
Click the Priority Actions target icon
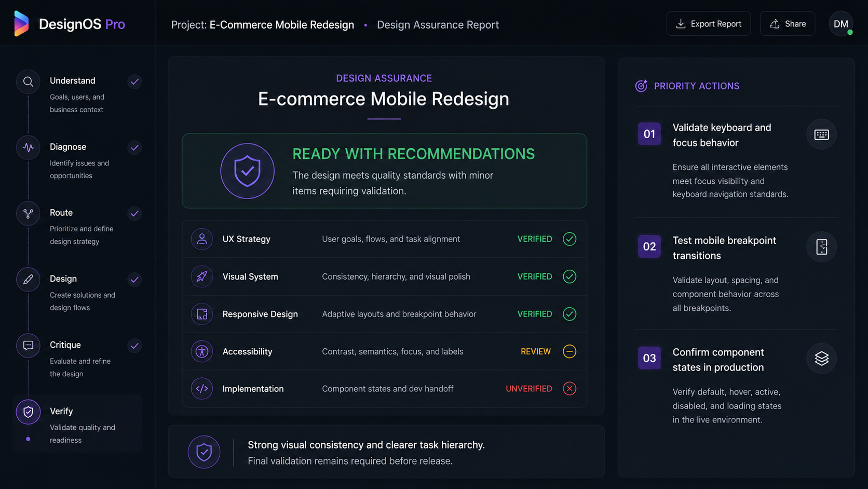(x=641, y=86)
